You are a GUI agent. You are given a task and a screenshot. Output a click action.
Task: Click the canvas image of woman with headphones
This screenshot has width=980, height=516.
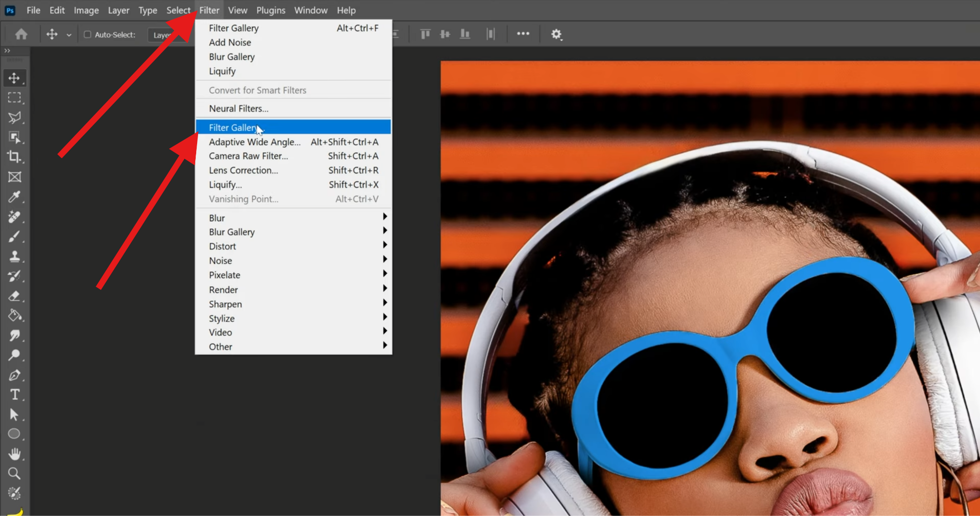click(x=710, y=288)
